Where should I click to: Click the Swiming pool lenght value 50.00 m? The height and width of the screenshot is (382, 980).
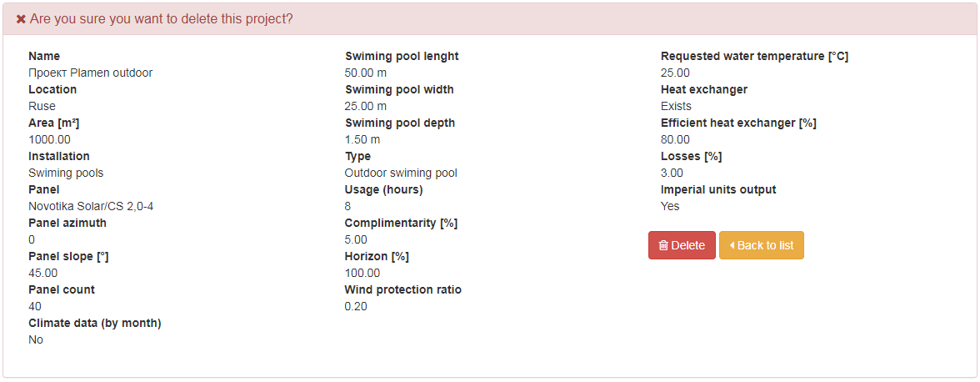pyautogui.click(x=366, y=73)
